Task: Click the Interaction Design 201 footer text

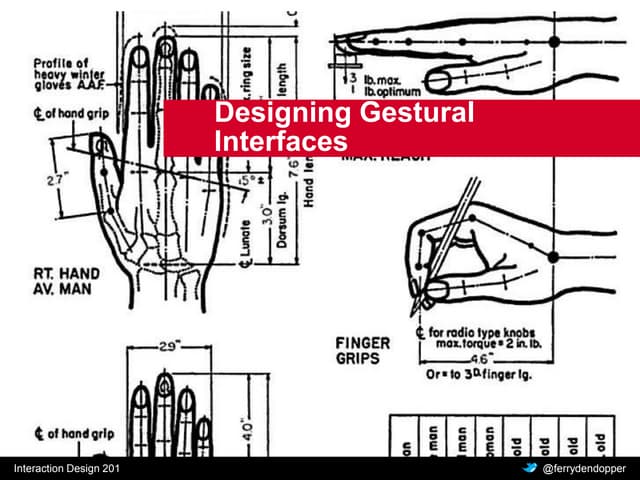Action: tap(66, 469)
